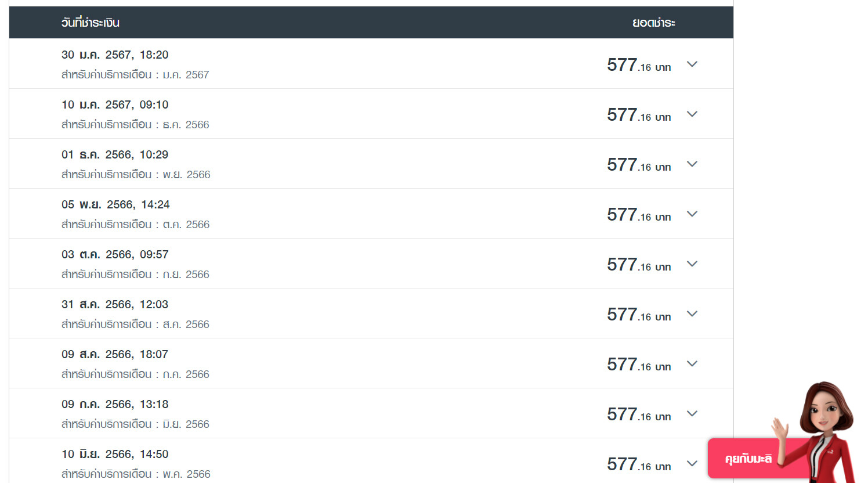Select the 05 พ.ย. 2566, 14:24 entry
Screen dimensions: 868x483
pos(115,204)
